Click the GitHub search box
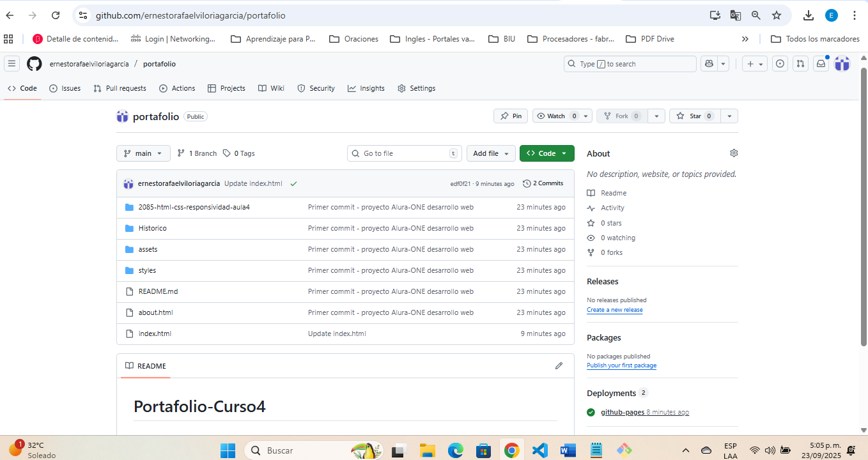Viewport: 868px width, 460px height. [630, 64]
